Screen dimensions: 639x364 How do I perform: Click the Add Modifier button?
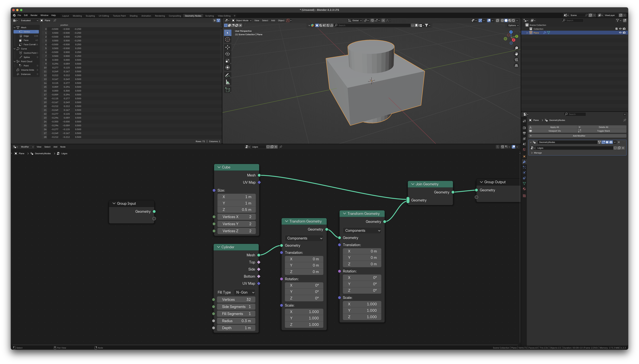tap(577, 136)
